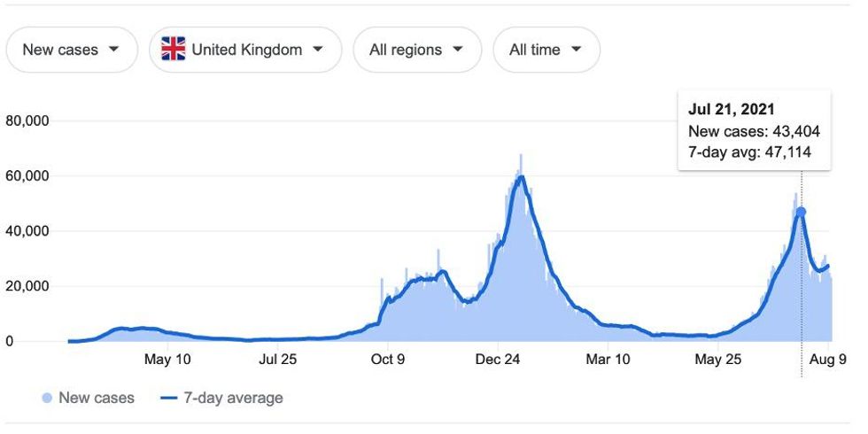868x434 pixels.
Task: Open the New cases metric dropdown
Action: click(x=72, y=50)
